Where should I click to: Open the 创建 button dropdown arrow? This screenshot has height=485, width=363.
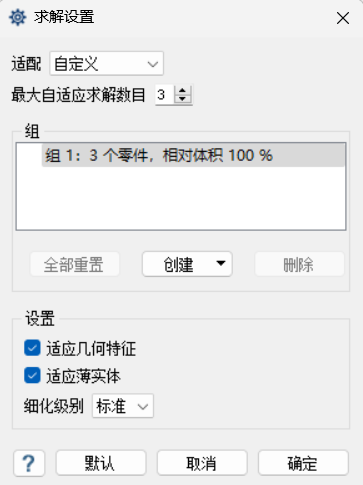coord(220,263)
